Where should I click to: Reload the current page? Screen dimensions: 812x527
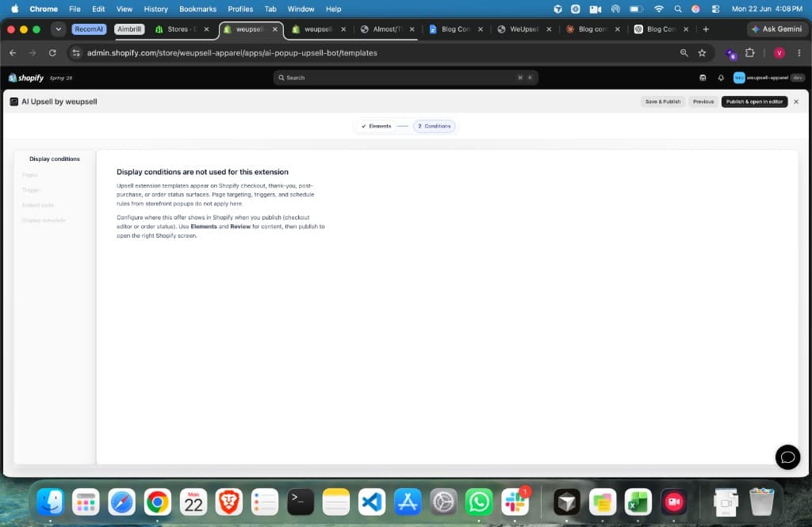[x=52, y=53]
